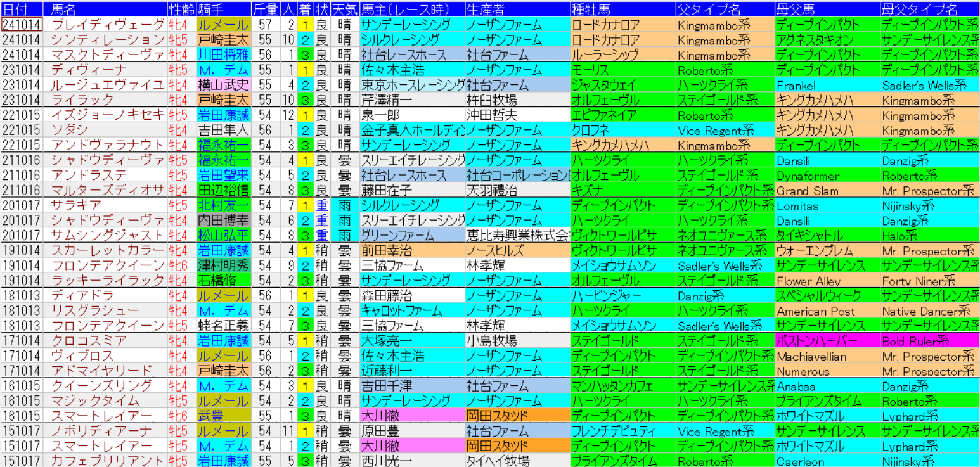Click owner cell キャロットファーム

[412, 311]
